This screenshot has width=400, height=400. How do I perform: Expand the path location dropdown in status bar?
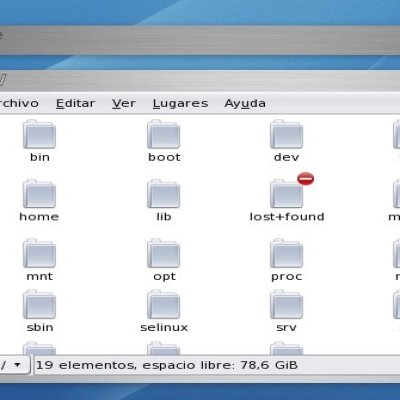15,365
